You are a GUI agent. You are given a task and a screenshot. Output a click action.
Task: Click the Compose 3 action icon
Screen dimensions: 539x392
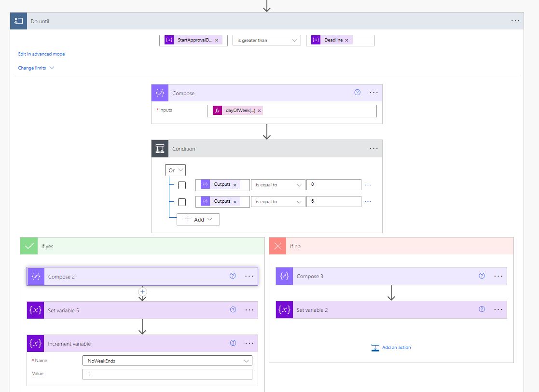coord(284,276)
